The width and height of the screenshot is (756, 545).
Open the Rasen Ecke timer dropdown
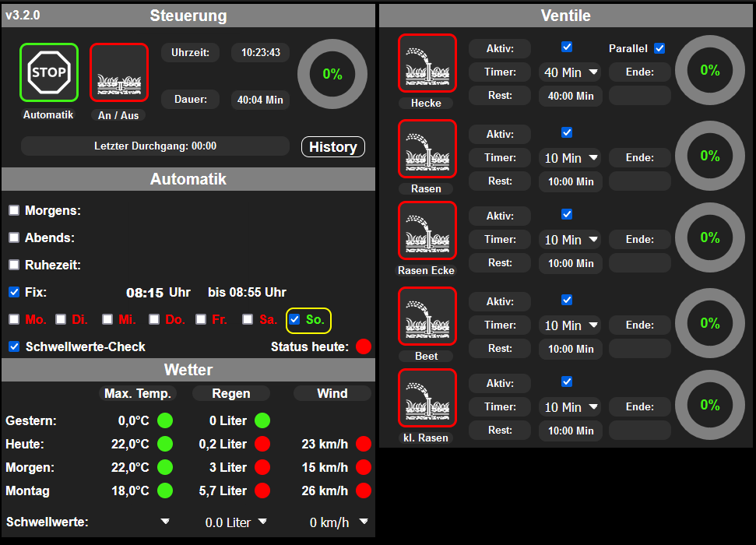(x=571, y=240)
